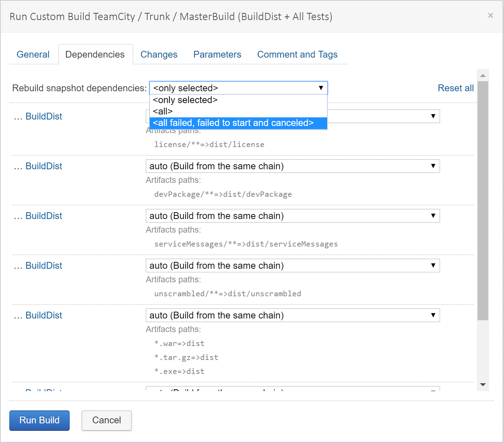The height and width of the screenshot is (443, 504).
Task: Click the *.exe=>dist path text
Action: point(179,371)
